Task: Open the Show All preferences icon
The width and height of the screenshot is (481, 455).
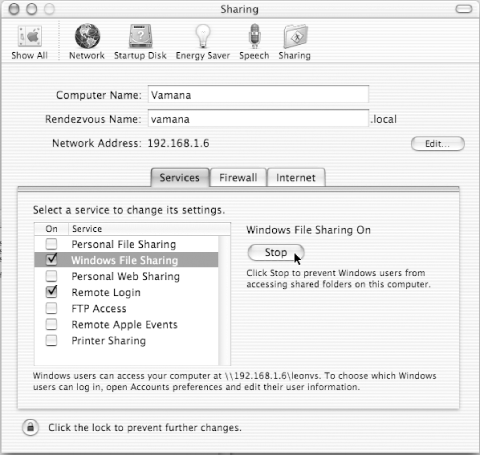Action: (30, 36)
